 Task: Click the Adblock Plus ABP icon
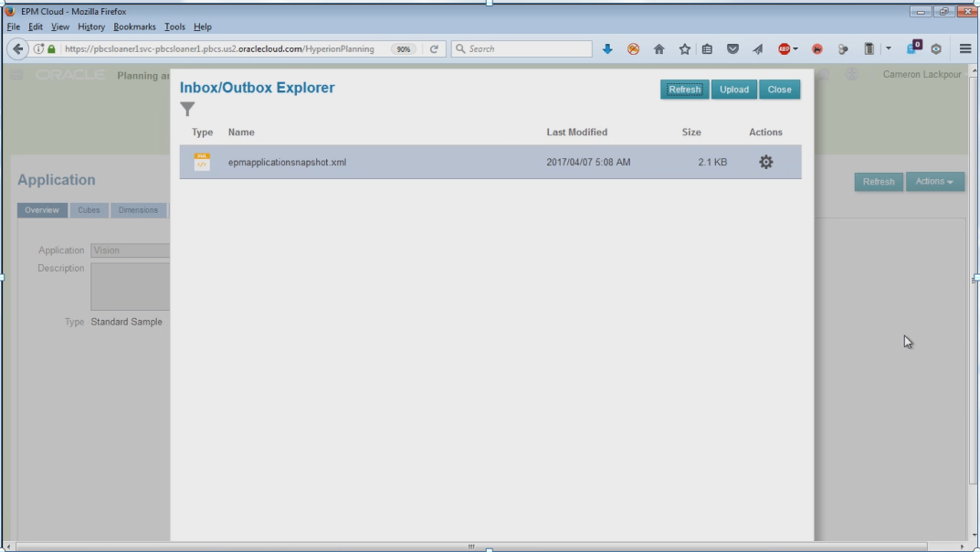tap(784, 48)
